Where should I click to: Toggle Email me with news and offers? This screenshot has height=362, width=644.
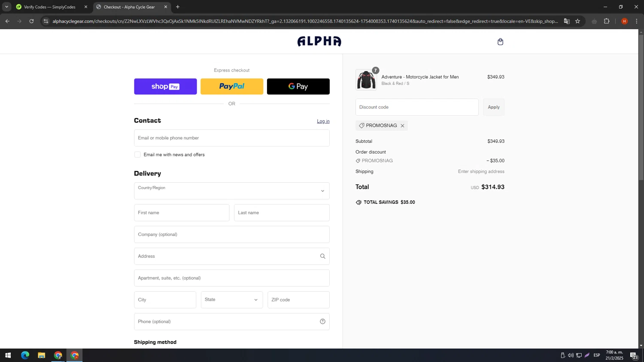[137, 155]
